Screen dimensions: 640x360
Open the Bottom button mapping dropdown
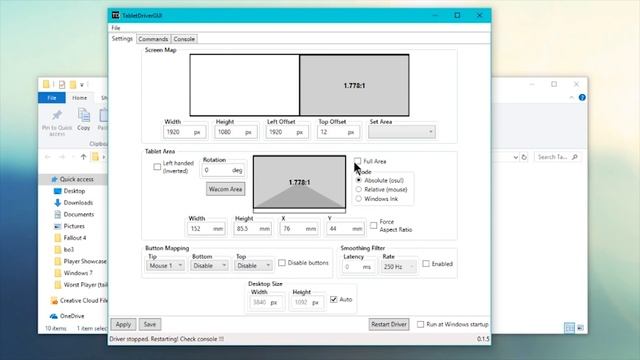pos(209,266)
